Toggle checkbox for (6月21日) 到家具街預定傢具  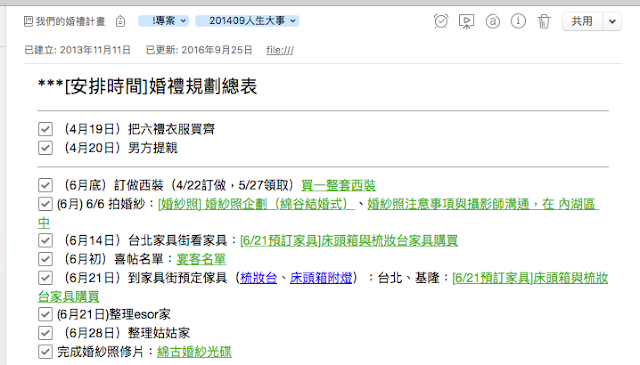click(45, 278)
